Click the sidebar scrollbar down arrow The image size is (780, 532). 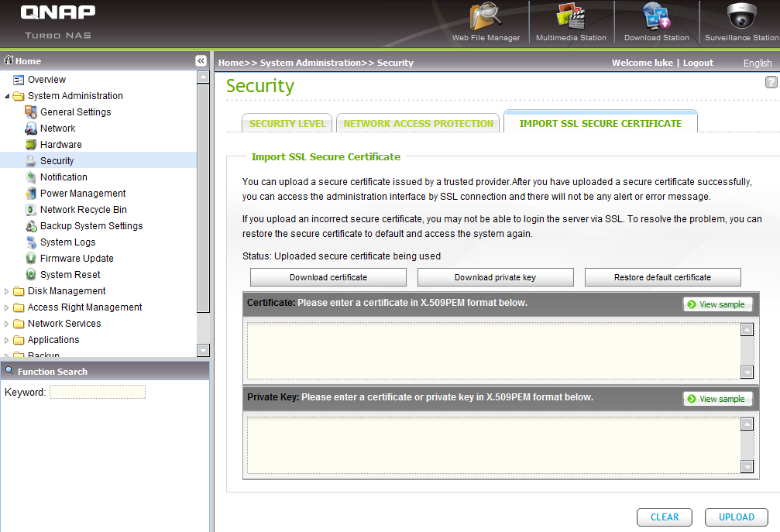click(203, 350)
